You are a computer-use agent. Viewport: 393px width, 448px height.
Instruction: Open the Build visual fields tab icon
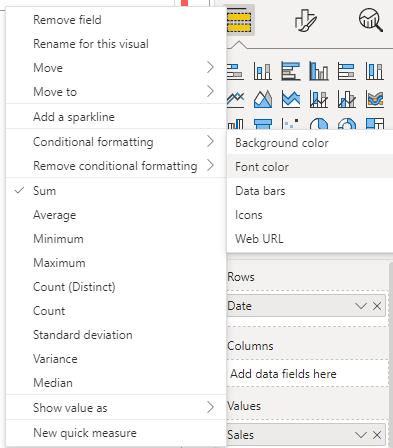click(239, 20)
